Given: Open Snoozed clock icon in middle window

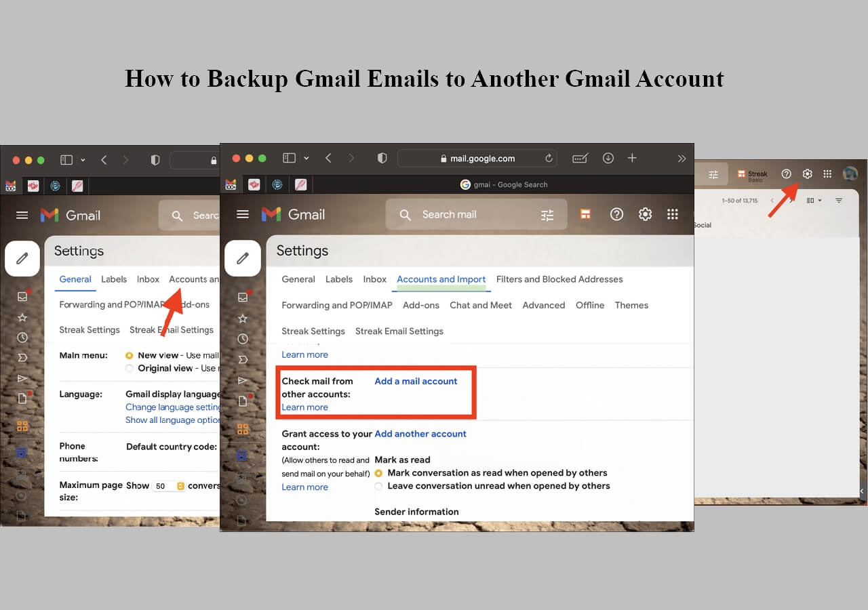Looking at the screenshot, I should pos(243,339).
